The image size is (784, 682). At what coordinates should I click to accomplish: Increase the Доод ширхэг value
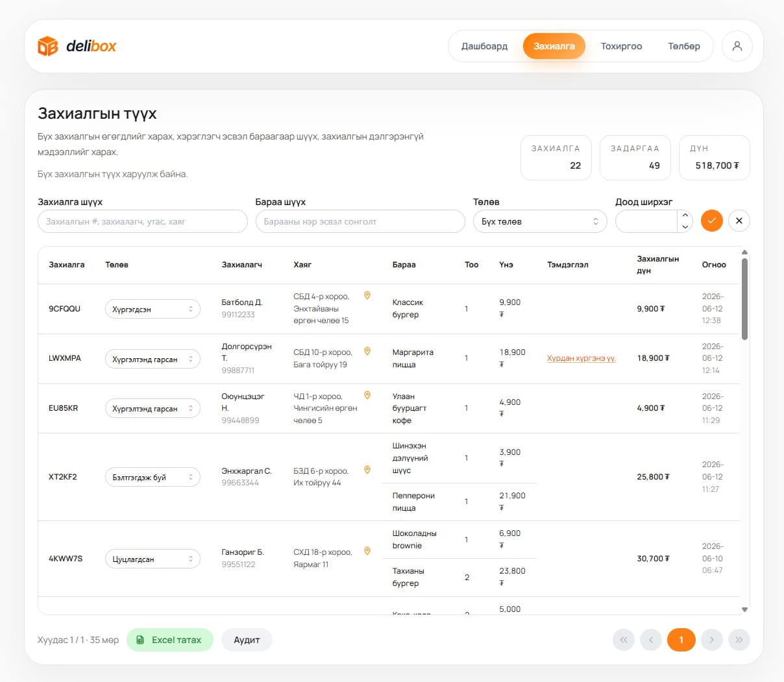pyautogui.click(x=685, y=216)
